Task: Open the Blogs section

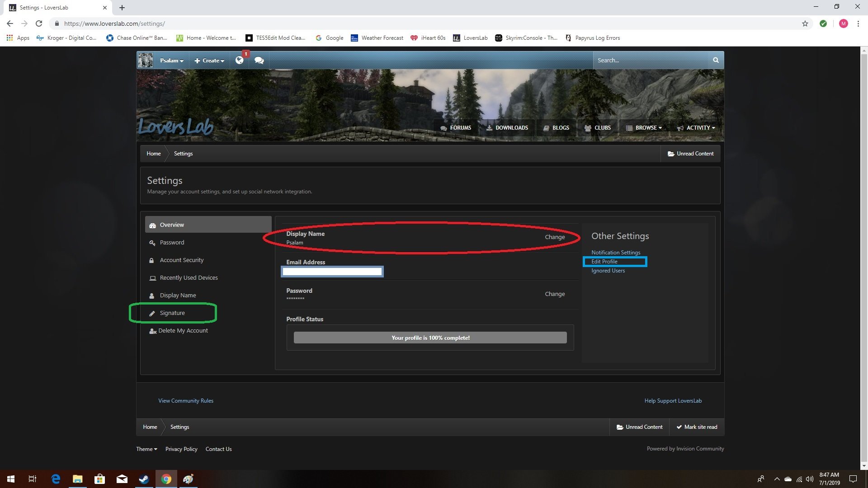Action: [556, 128]
